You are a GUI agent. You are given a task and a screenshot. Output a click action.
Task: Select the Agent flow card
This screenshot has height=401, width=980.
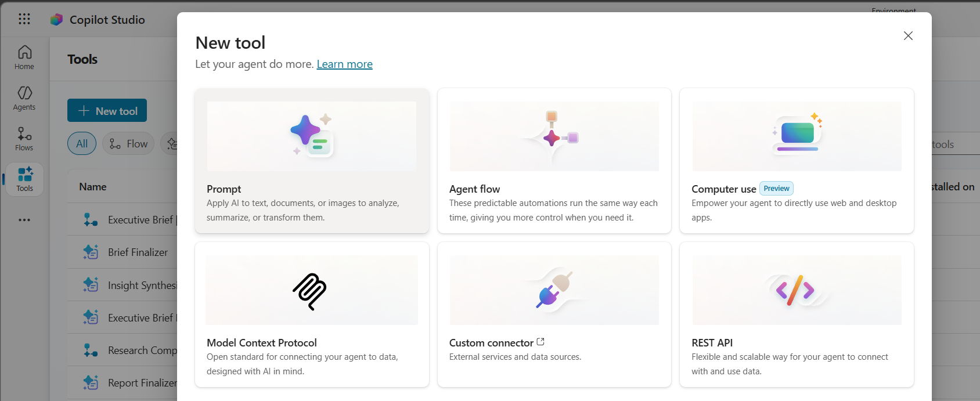click(x=554, y=161)
